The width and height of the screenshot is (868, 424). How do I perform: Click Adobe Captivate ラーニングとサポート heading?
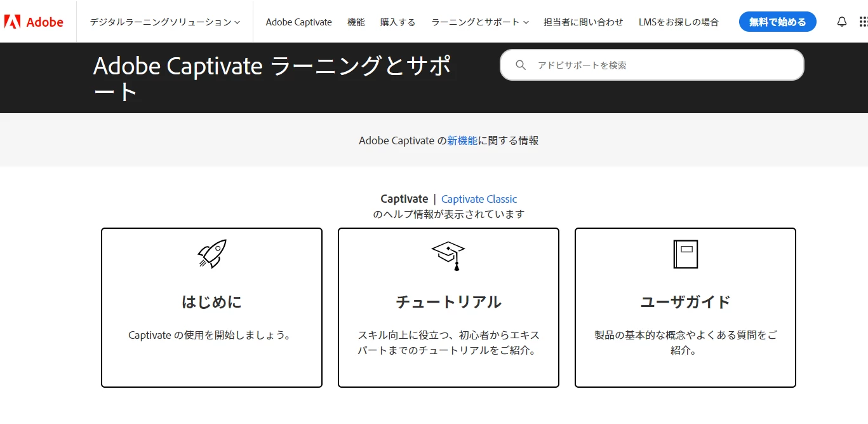pos(273,78)
